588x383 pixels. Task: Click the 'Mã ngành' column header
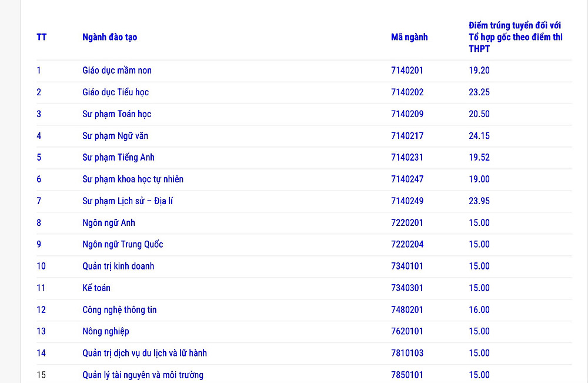coord(409,37)
